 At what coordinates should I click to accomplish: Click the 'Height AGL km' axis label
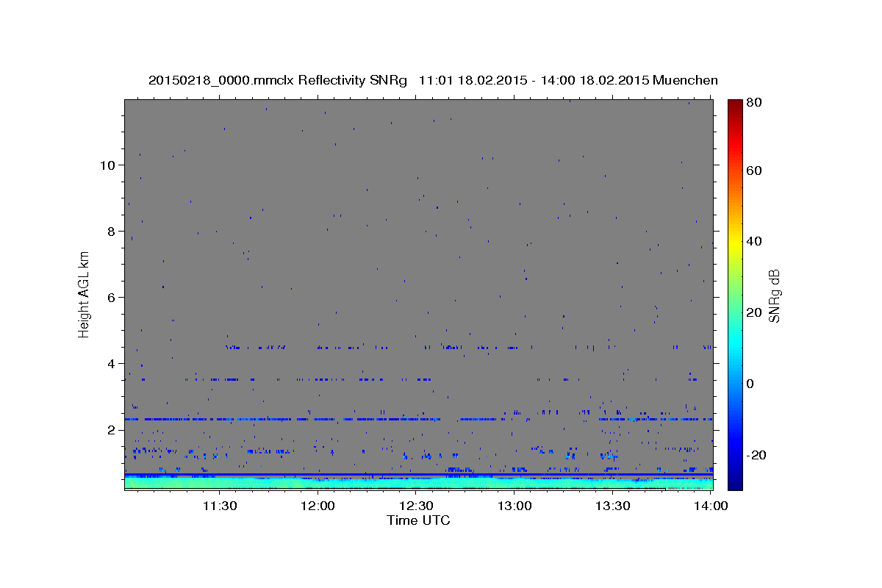84,294
